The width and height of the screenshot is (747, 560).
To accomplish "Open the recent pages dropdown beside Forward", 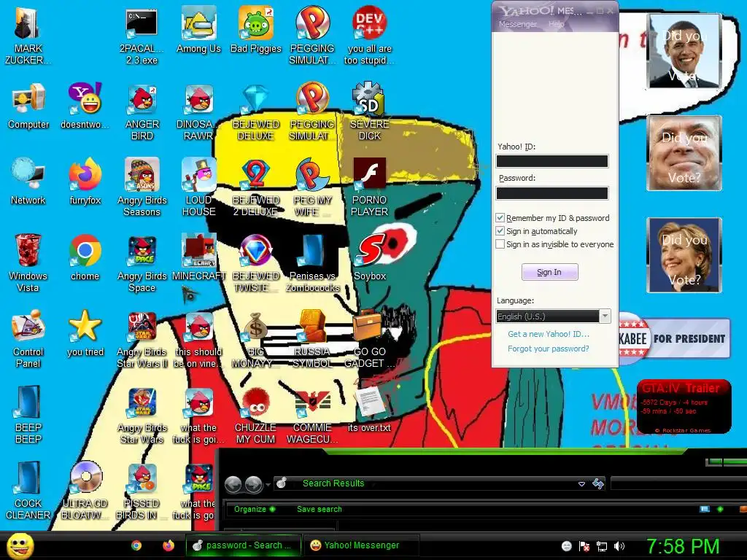I will 268,485.
